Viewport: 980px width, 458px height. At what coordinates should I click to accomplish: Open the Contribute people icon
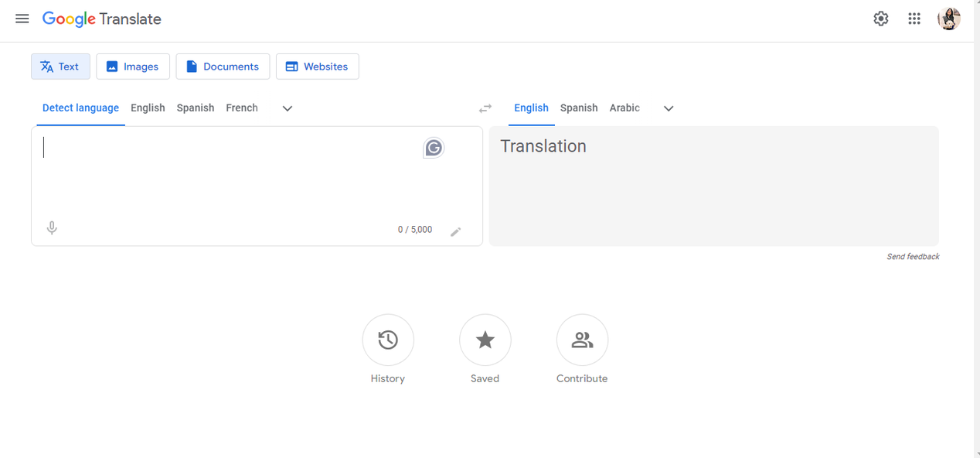click(x=582, y=340)
